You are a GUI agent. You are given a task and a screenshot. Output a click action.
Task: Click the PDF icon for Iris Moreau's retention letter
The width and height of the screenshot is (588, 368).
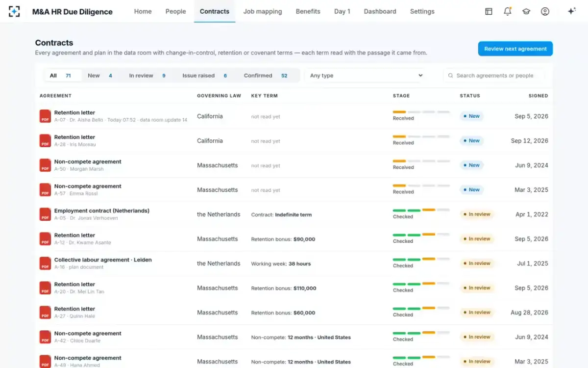coord(45,141)
